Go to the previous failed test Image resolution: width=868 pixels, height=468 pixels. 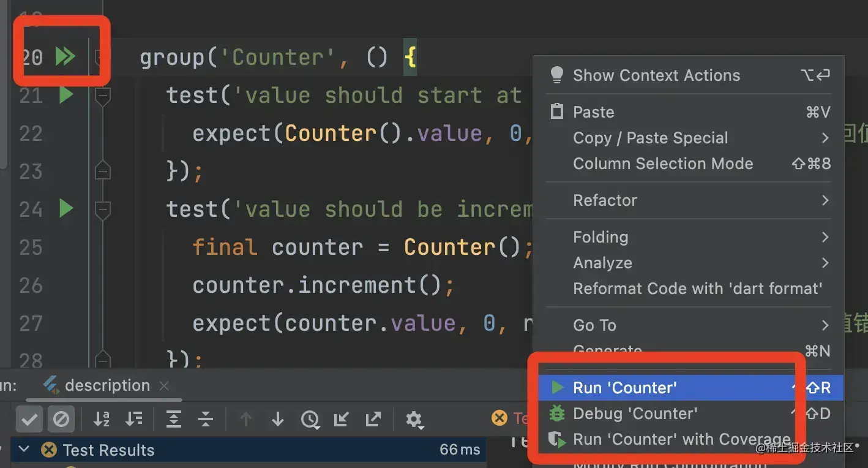[246, 420]
